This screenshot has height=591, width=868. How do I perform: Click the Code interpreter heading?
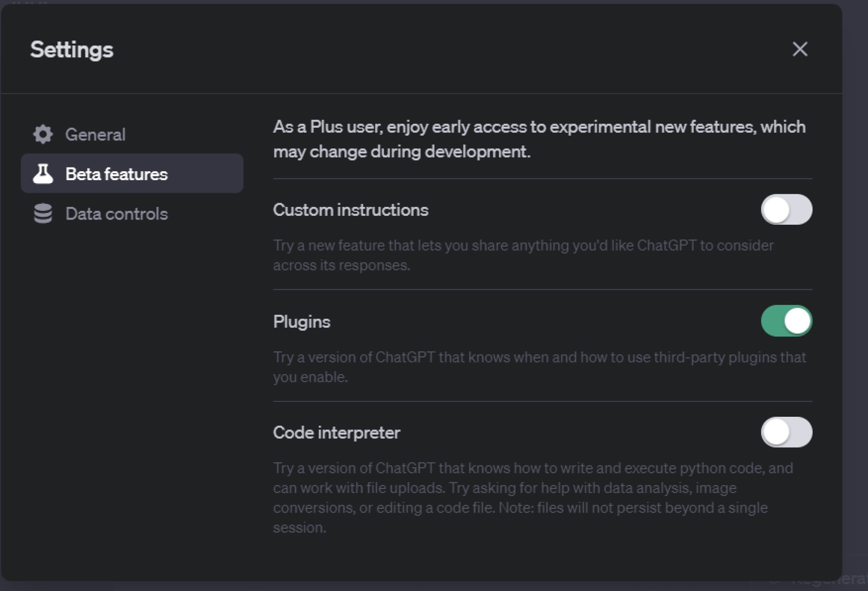click(x=337, y=432)
